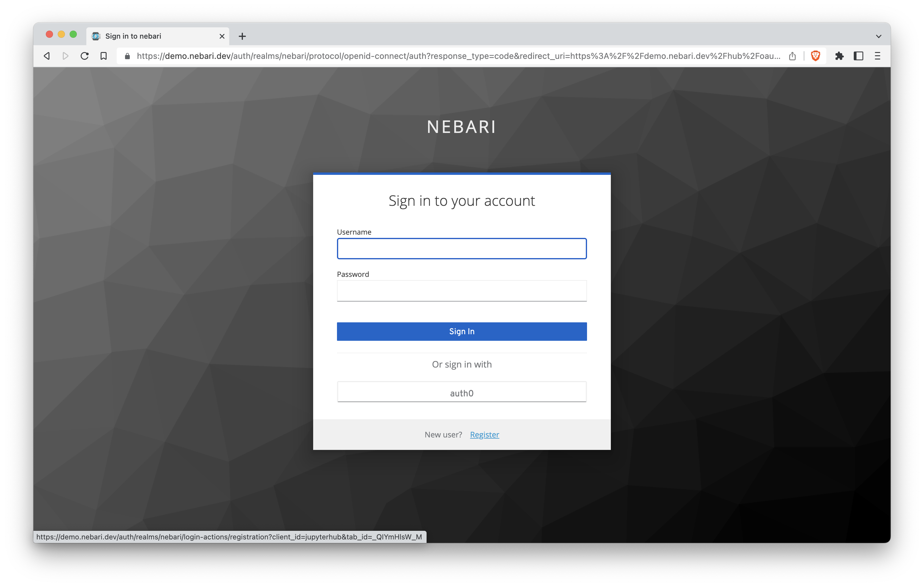Reload the current page
The width and height of the screenshot is (924, 587).
pos(85,56)
